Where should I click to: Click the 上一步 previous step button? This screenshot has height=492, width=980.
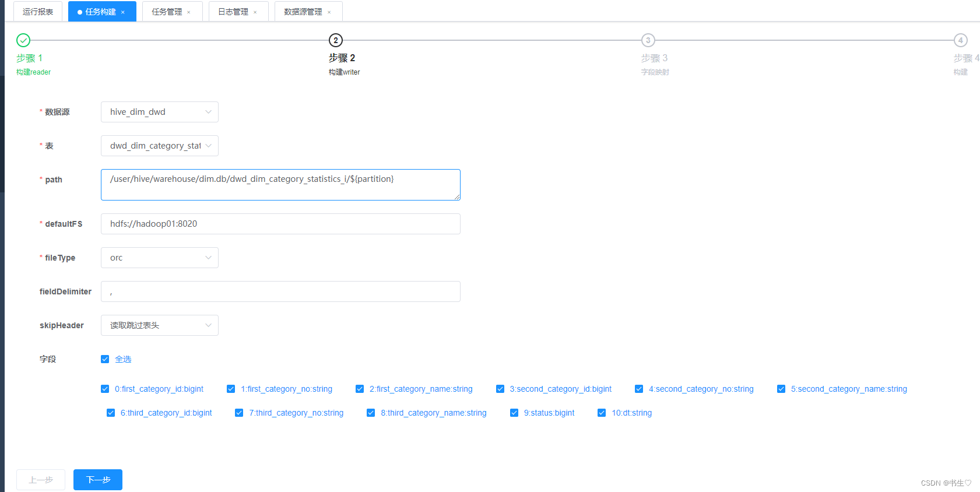coord(41,480)
